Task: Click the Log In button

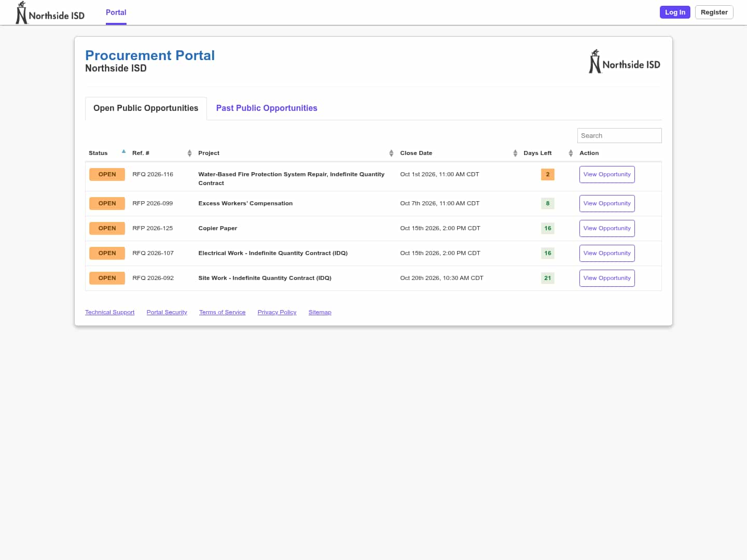Action: [x=675, y=12]
